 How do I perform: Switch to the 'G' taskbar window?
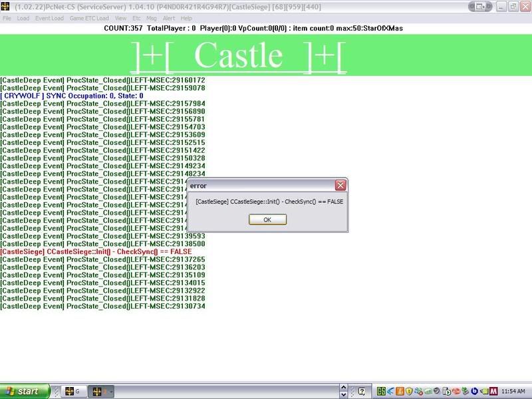tap(74, 392)
